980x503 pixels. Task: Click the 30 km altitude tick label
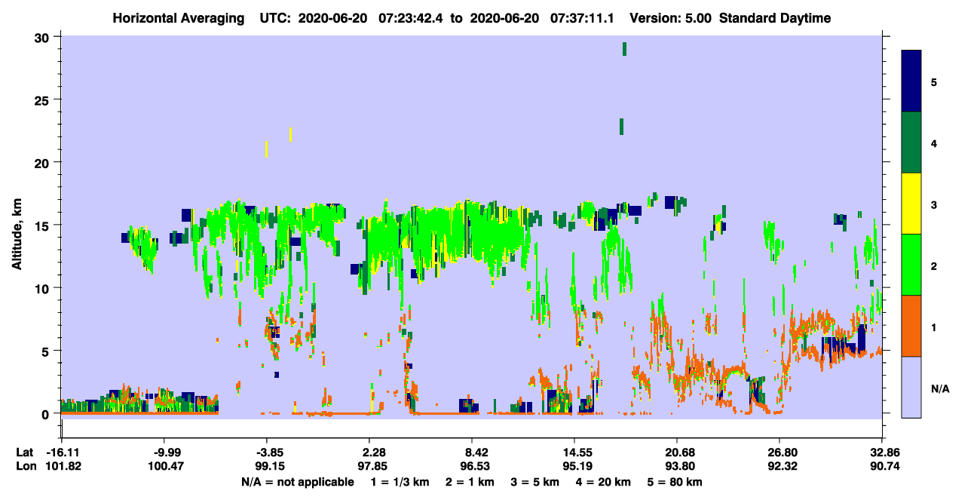pyautogui.click(x=44, y=37)
